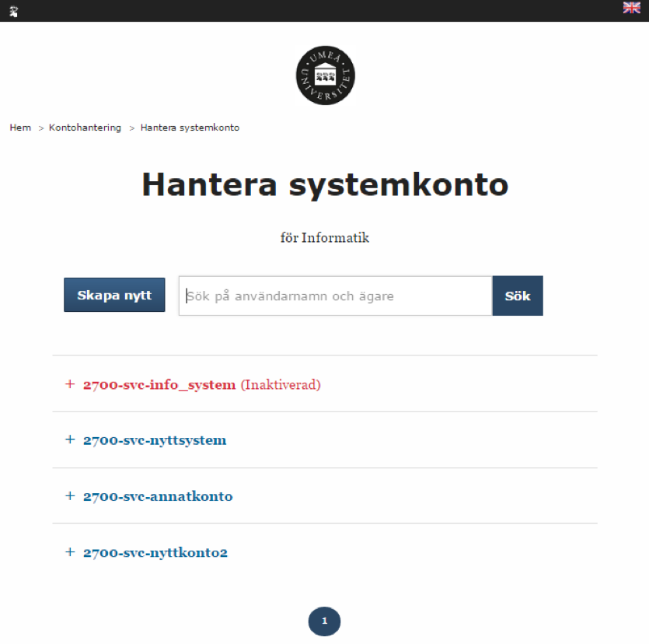Select page 1 in pagination
The width and height of the screenshot is (649, 644).
tap(325, 621)
